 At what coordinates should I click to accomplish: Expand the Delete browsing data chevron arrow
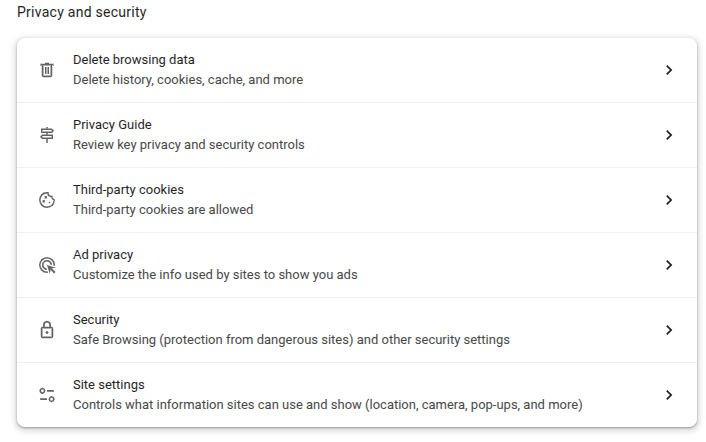tap(669, 70)
